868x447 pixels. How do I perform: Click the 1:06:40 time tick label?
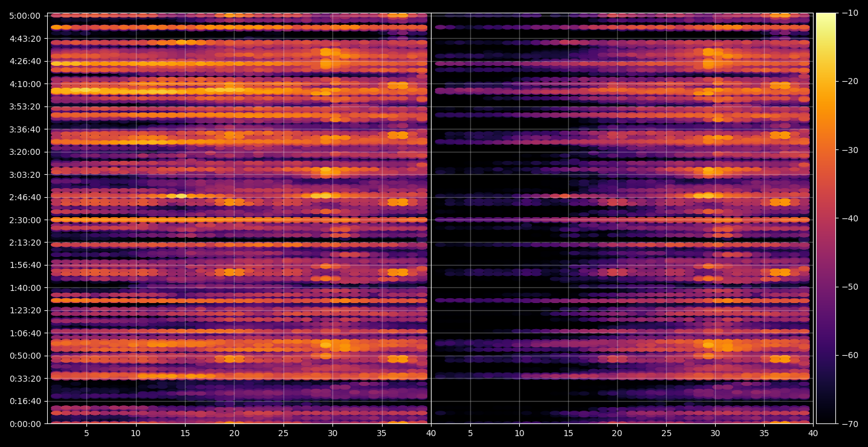(x=25, y=333)
